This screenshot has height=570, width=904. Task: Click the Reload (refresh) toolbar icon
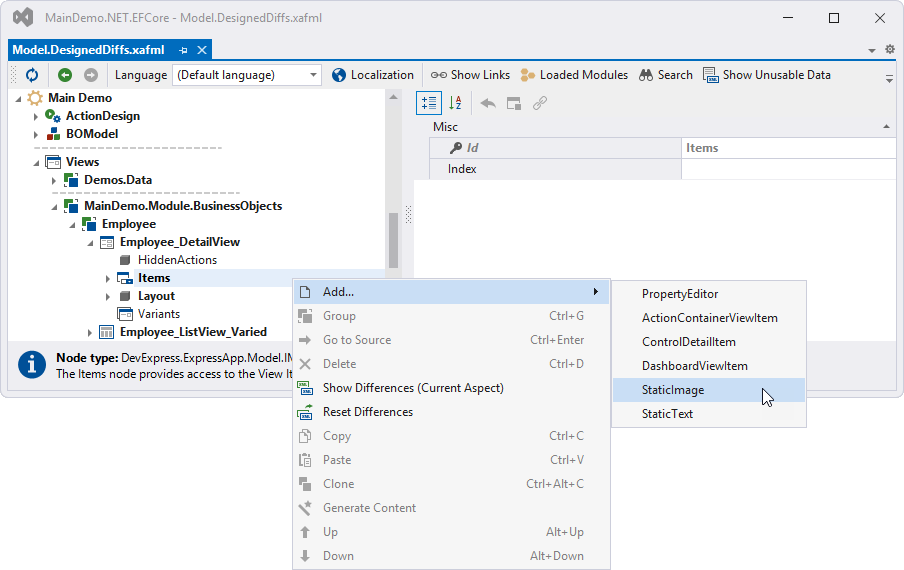[32, 75]
